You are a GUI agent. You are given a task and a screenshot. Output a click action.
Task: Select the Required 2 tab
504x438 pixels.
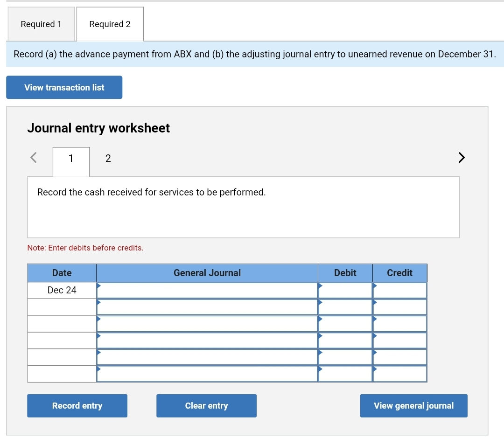tap(110, 24)
